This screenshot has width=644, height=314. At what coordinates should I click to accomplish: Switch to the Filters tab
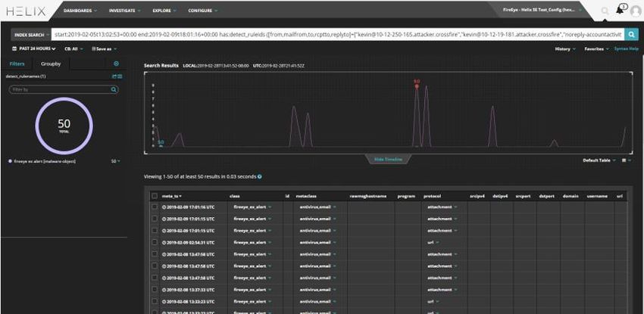pyautogui.click(x=17, y=64)
